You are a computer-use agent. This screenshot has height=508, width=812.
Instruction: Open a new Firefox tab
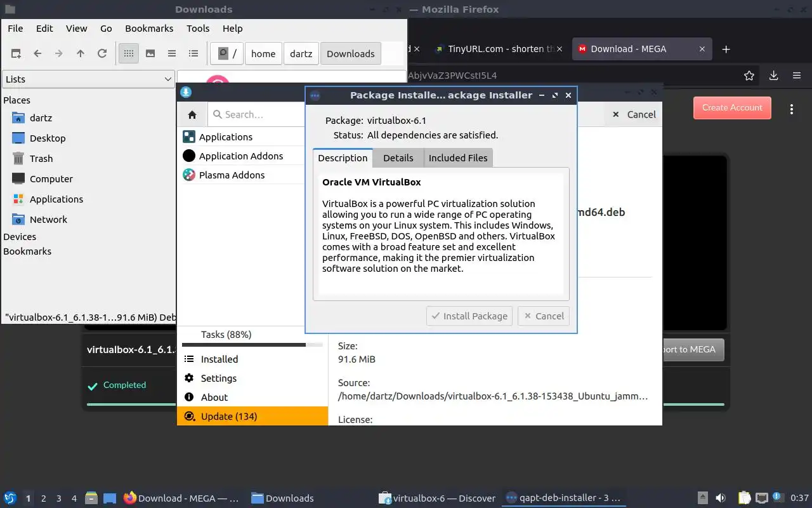point(726,49)
